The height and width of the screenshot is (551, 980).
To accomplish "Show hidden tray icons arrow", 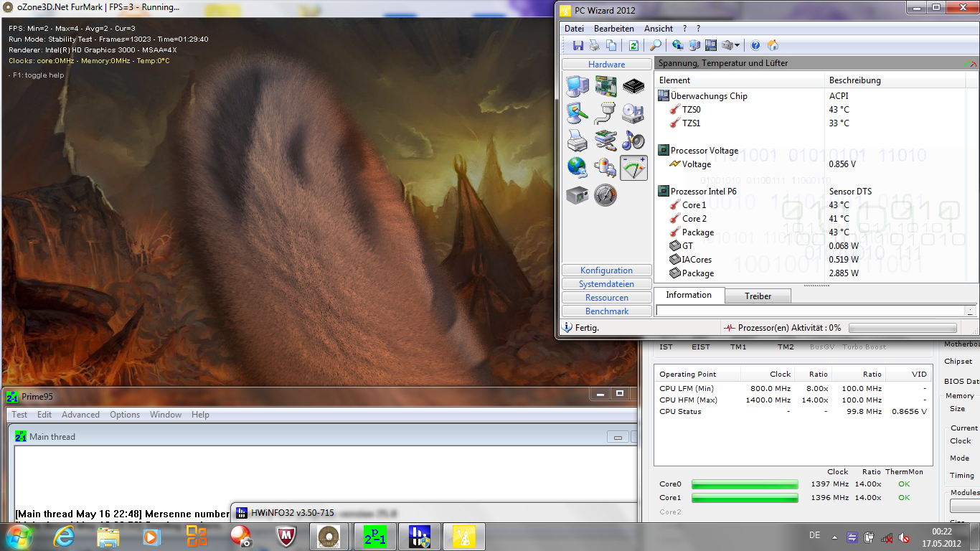I will tap(835, 537).
